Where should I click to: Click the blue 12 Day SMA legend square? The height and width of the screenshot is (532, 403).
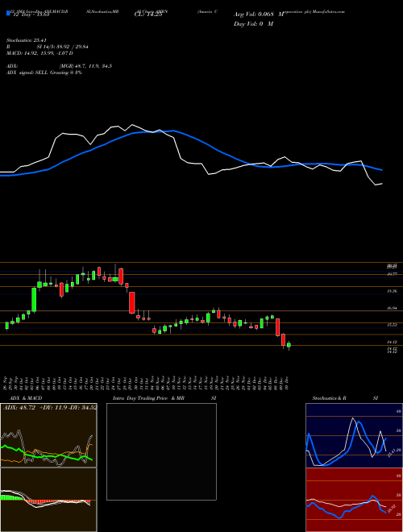pos(8,13)
